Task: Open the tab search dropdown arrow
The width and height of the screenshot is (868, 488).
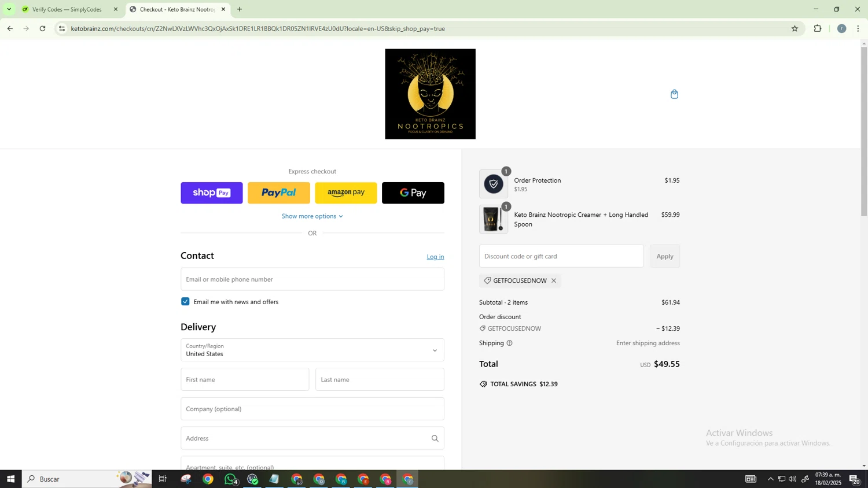Action: click(9, 9)
